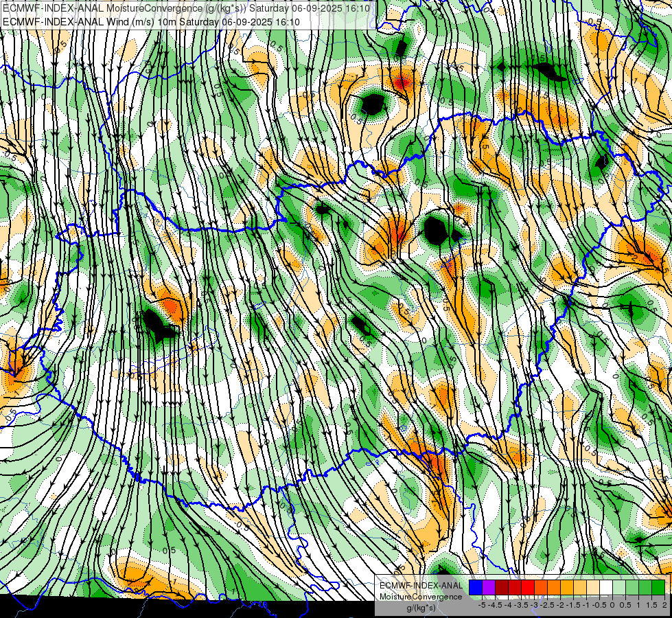Select the legend swatch between -1.5 and -1
This screenshot has width=672, height=618.
(x=580, y=587)
